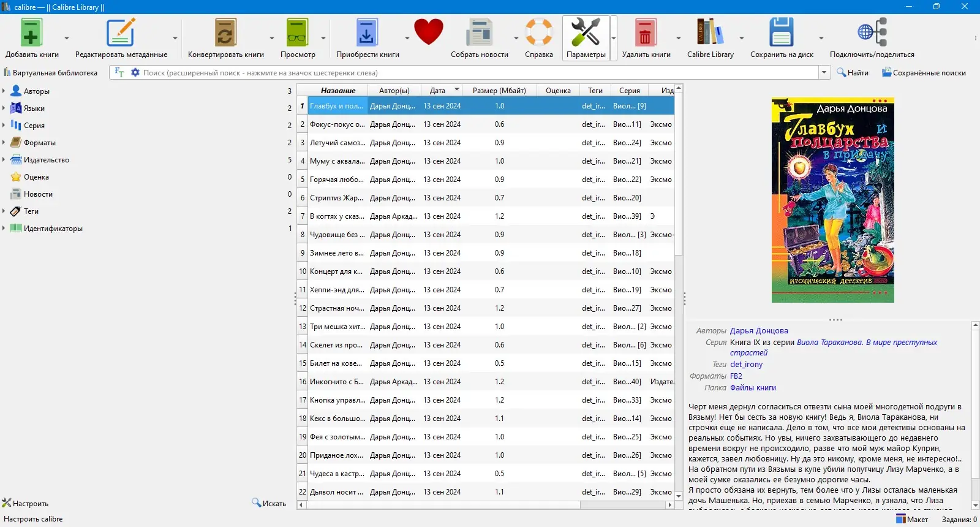Click the Главбух book cover image
The height and width of the screenshot is (527, 980).
point(832,200)
